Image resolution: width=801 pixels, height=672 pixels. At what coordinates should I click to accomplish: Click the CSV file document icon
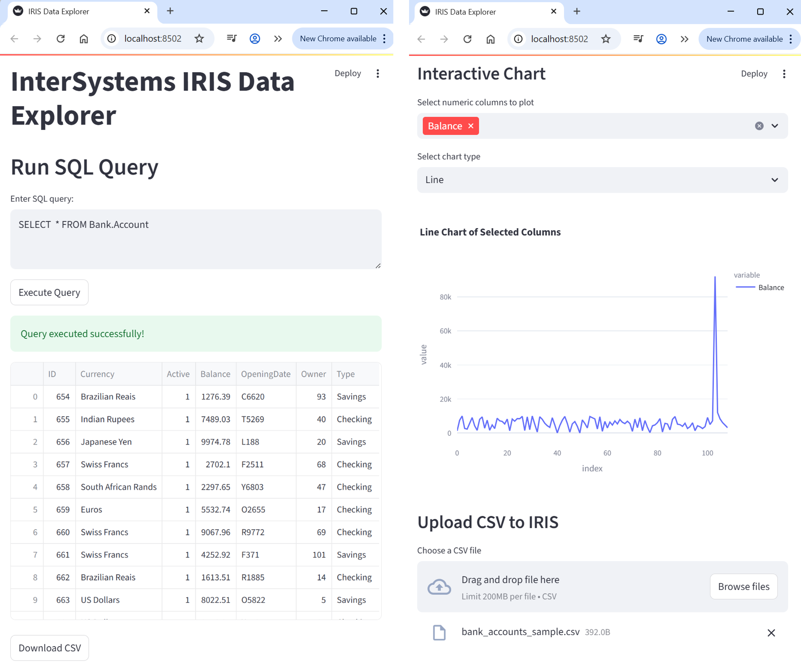439,632
